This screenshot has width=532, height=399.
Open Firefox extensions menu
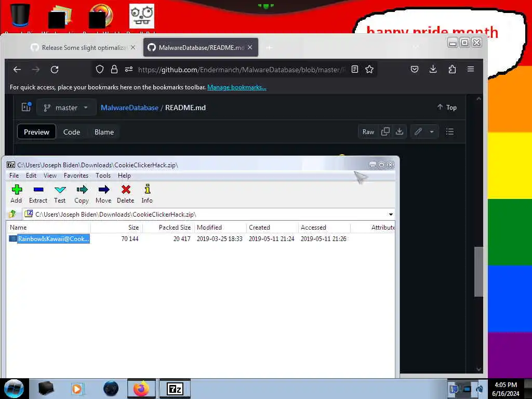click(452, 69)
